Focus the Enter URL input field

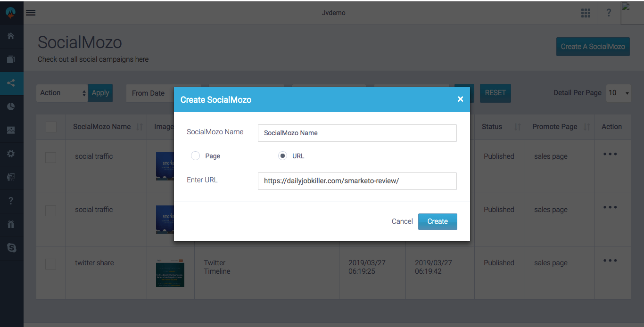tap(357, 181)
